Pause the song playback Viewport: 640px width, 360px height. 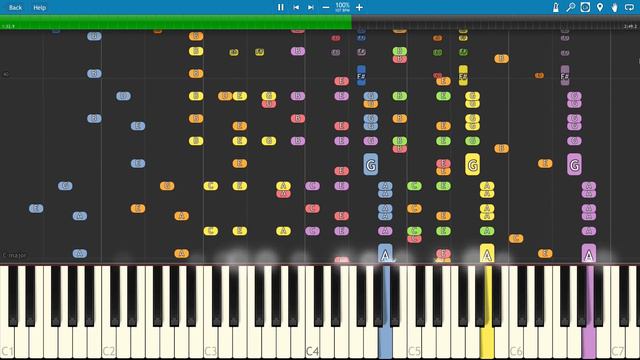pyautogui.click(x=280, y=7)
